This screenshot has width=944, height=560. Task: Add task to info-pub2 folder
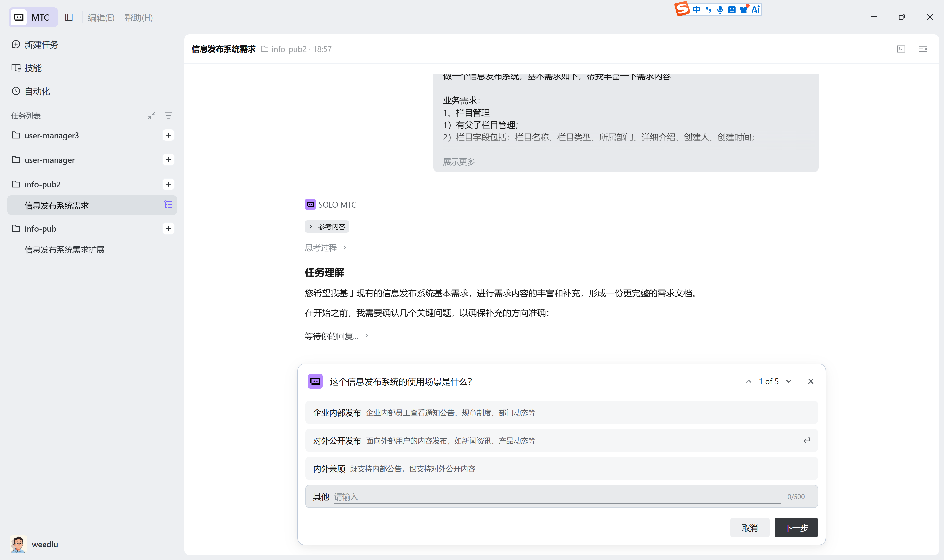coord(168,184)
